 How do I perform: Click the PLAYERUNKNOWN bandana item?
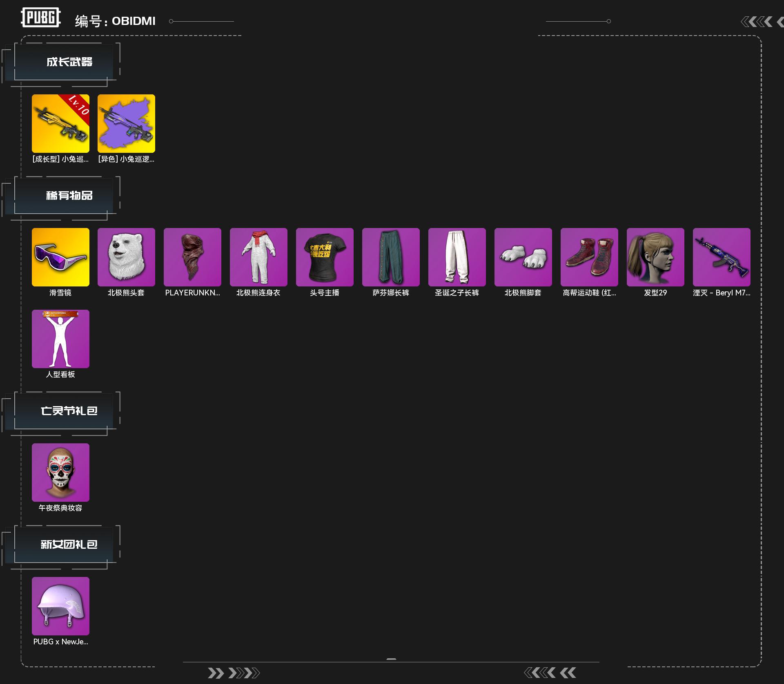(x=192, y=257)
